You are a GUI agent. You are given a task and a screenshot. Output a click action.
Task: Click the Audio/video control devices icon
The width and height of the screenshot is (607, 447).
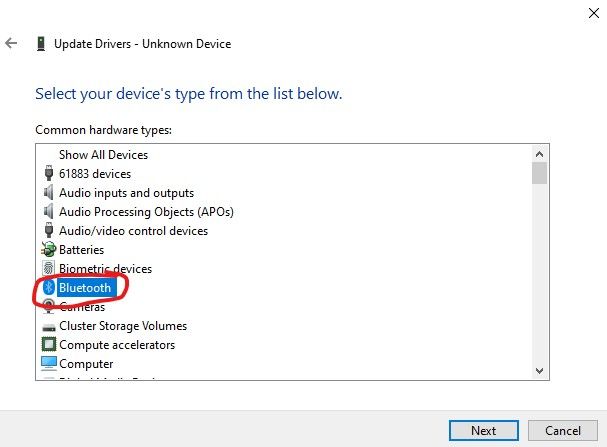tap(49, 230)
